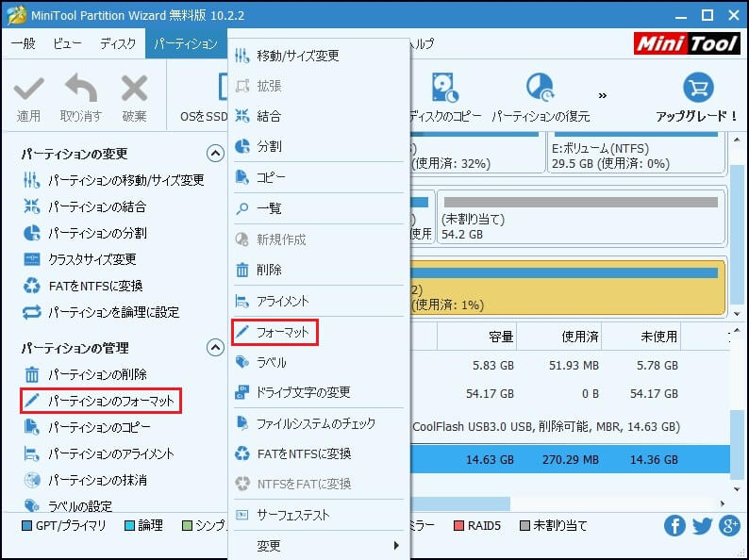Screen dimensions: 749x560
Task: Click the Undo (取り消す) arrow icon
Action: click(81, 88)
